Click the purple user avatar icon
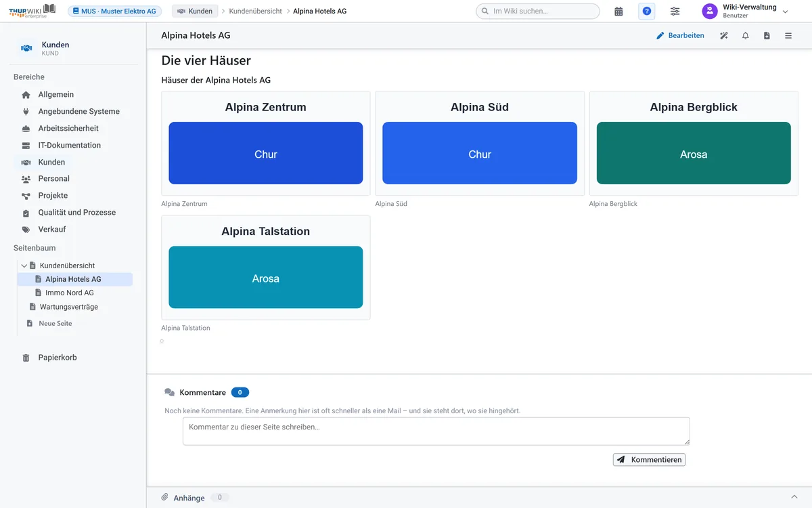The height and width of the screenshot is (508, 812). [x=710, y=11]
